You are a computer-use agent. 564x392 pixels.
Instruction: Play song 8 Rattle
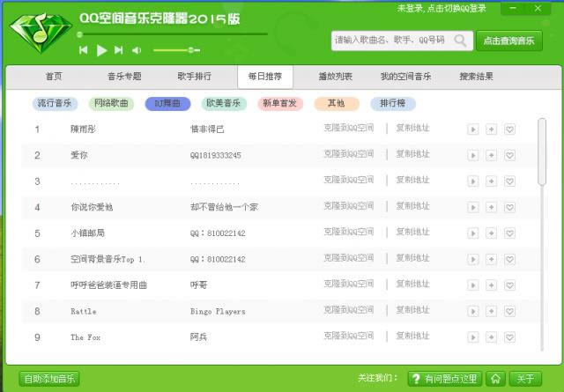point(473,311)
